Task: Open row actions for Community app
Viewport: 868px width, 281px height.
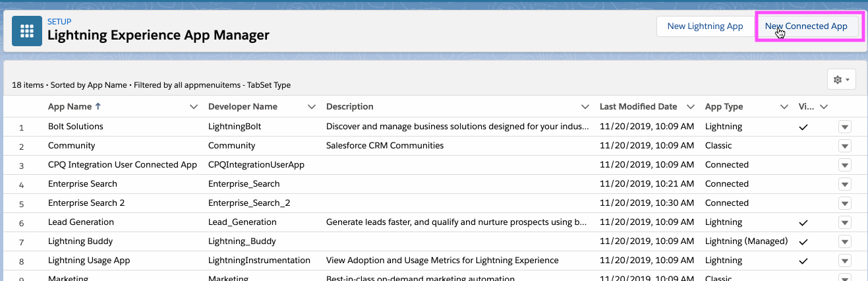Action: click(x=844, y=146)
